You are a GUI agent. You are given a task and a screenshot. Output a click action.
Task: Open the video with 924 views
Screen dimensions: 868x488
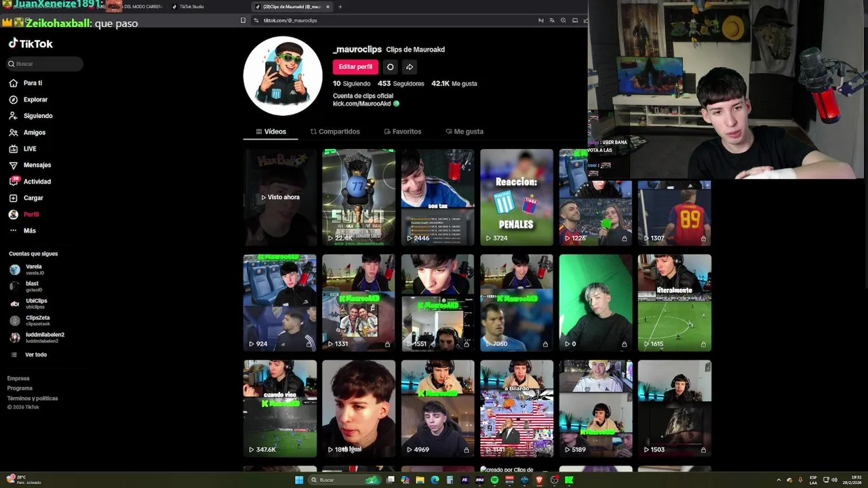point(280,303)
